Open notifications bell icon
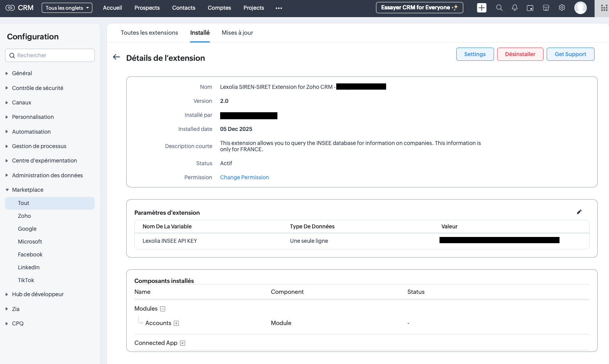This screenshot has width=609, height=364. (515, 8)
